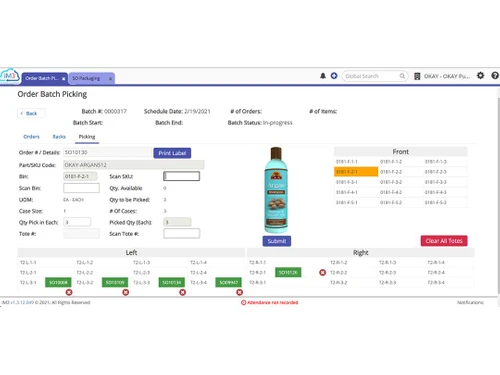Click the Attendance not recorded warning icon
This screenshot has height=375, width=500.
pos(243,303)
